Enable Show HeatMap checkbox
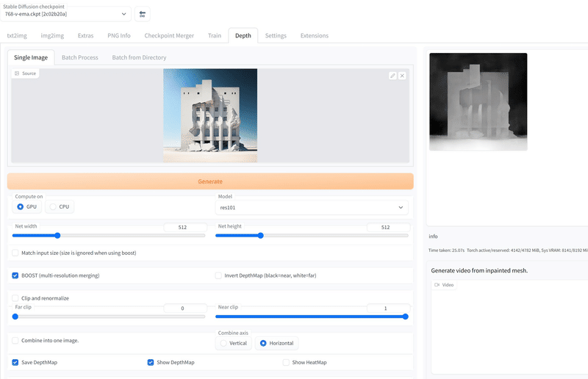 pos(286,363)
